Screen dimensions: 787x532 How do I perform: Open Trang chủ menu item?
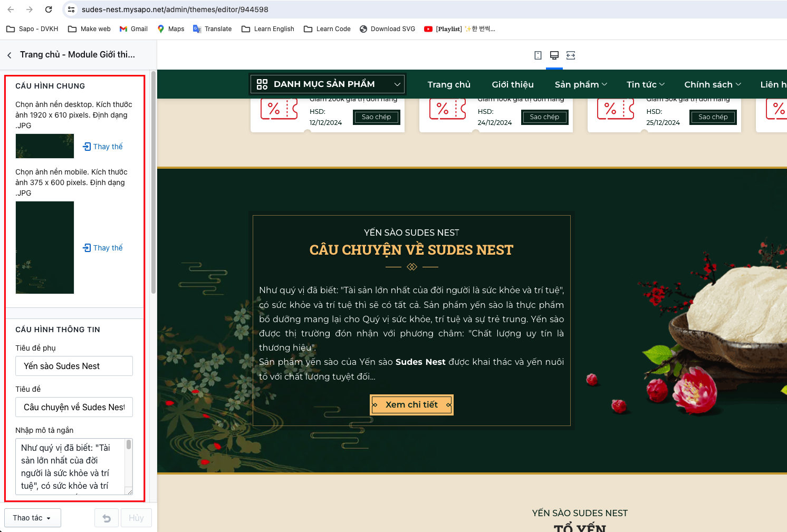point(449,84)
